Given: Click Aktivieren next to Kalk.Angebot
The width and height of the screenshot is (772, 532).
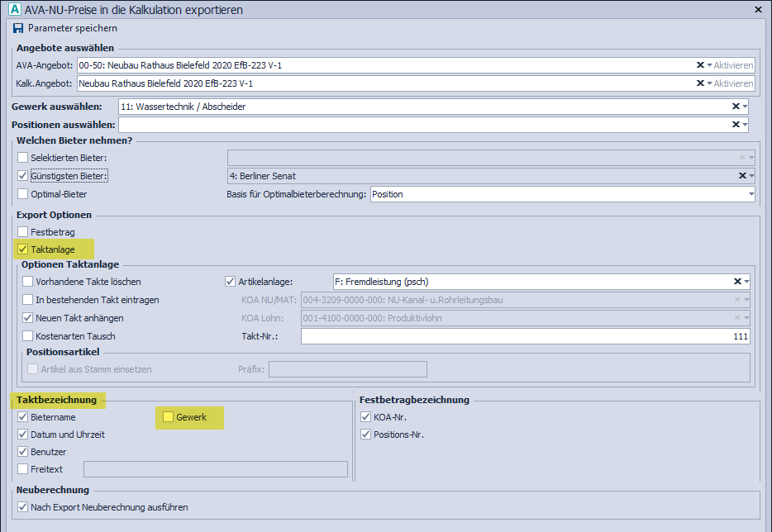Looking at the screenshot, I should coord(733,83).
